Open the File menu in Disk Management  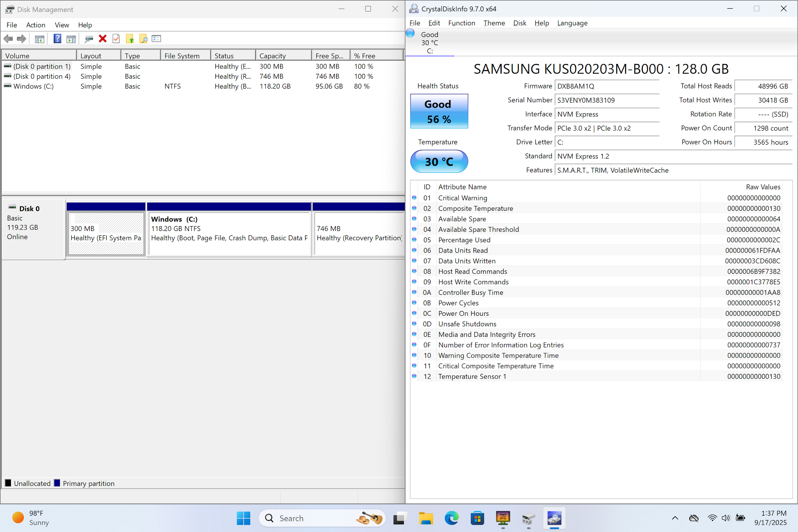pyautogui.click(x=12, y=25)
